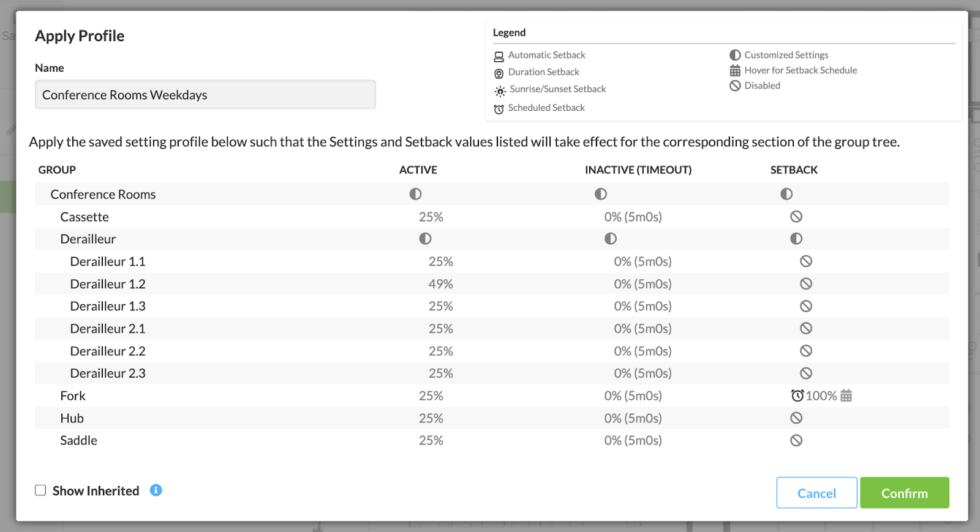Click the Conference Rooms customized Active icon
Viewport: 980px width, 532px height.
415,194
